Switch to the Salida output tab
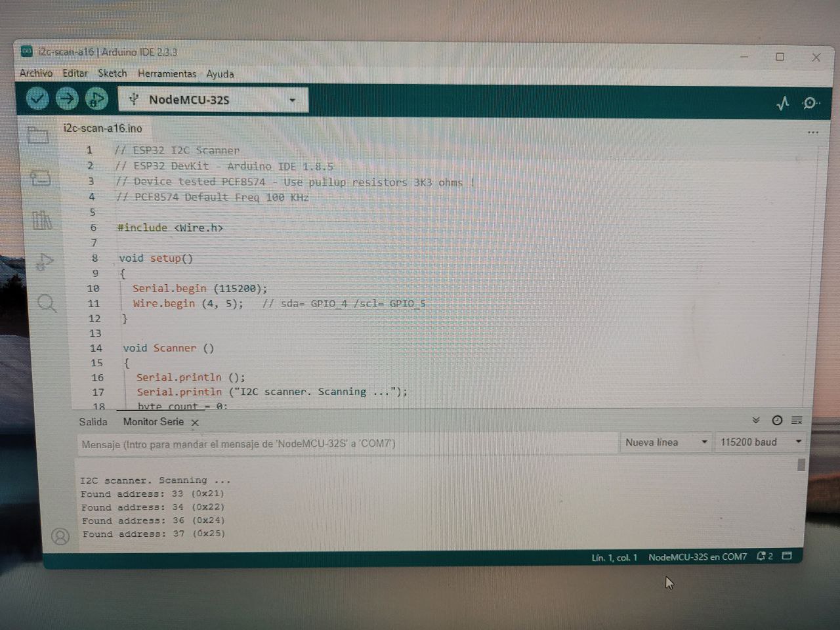 pyautogui.click(x=93, y=422)
